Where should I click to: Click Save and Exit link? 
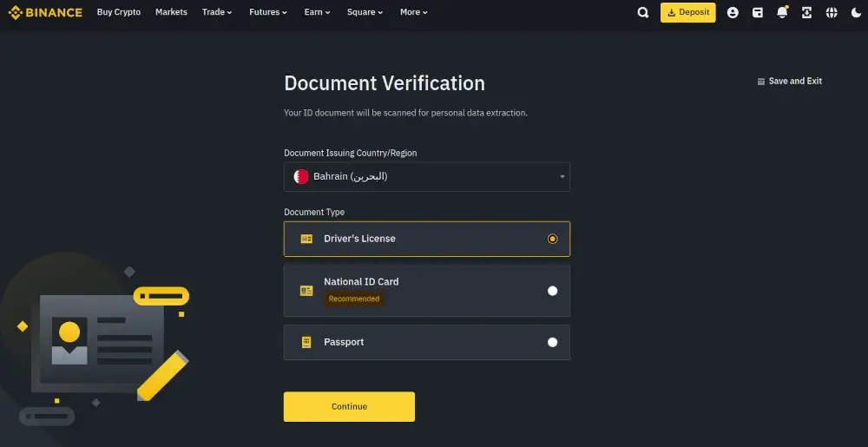pos(789,81)
